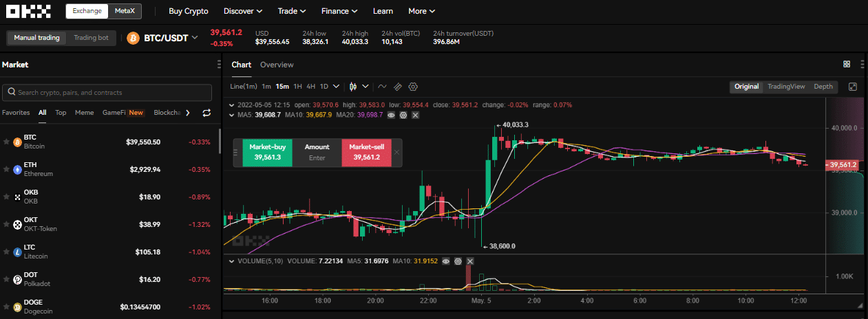
Task: Click the Market-sell button
Action: pyautogui.click(x=366, y=152)
